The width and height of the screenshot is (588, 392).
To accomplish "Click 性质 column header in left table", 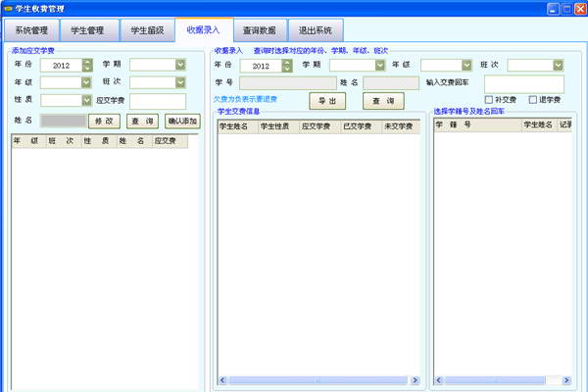I will (x=99, y=141).
